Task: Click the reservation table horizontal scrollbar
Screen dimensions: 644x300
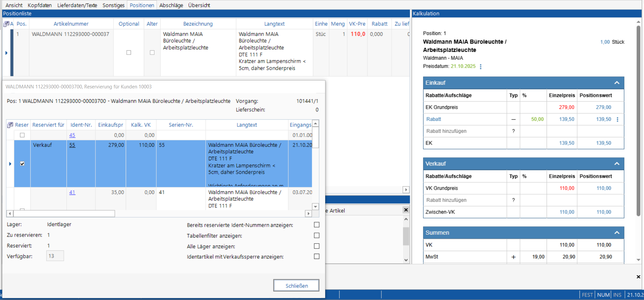Action: click(x=64, y=214)
